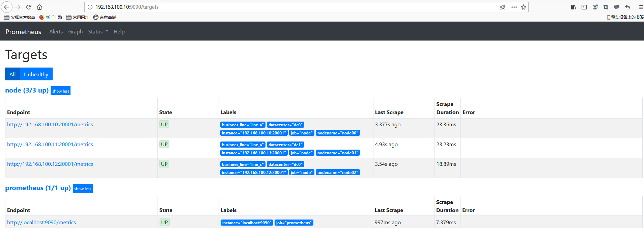
Task: Show site information for 192.168.100.10
Action: 90,7
